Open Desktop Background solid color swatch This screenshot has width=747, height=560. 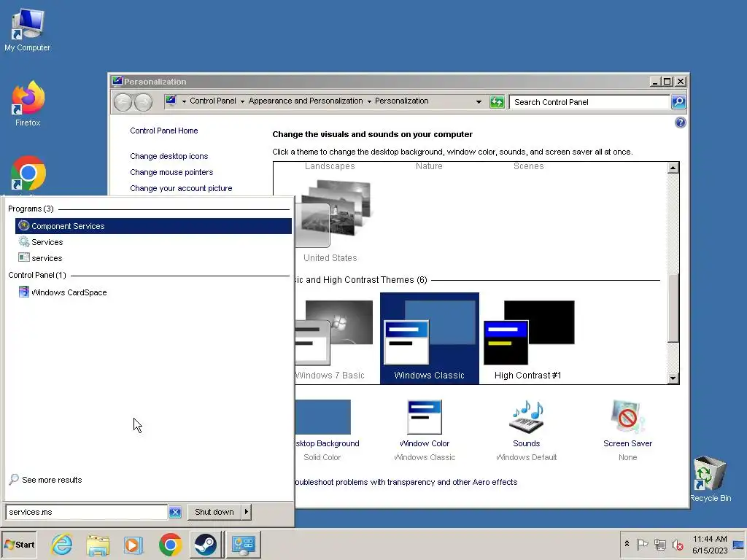(323, 417)
